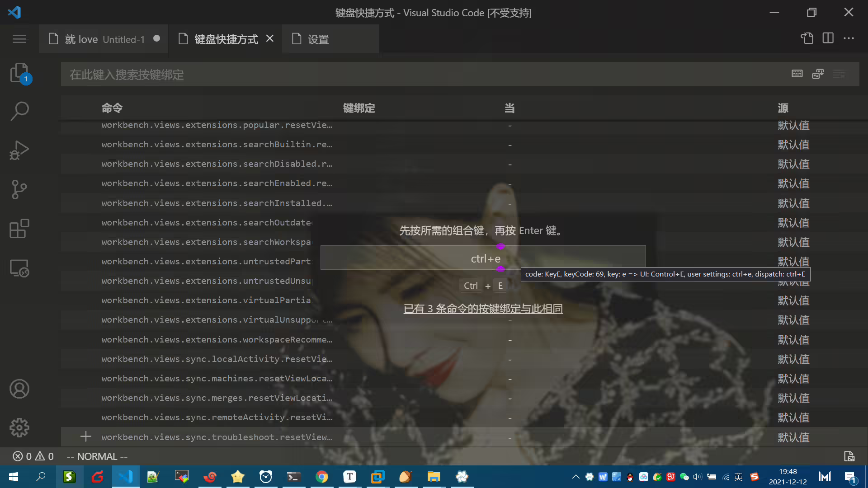The image size is (868, 488).
Task: Open keyboard shortcuts JSON file icon
Action: coord(807,38)
